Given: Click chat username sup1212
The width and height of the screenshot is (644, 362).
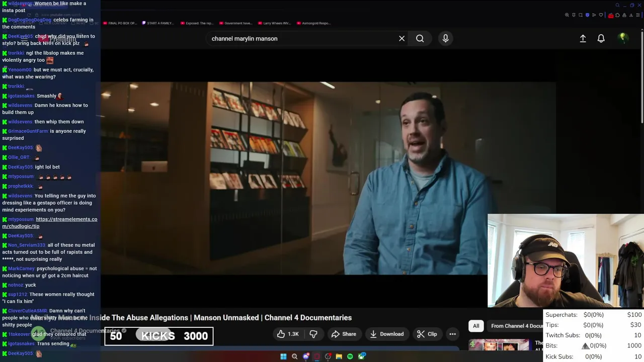Looking at the screenshot, I should [18, 295].
